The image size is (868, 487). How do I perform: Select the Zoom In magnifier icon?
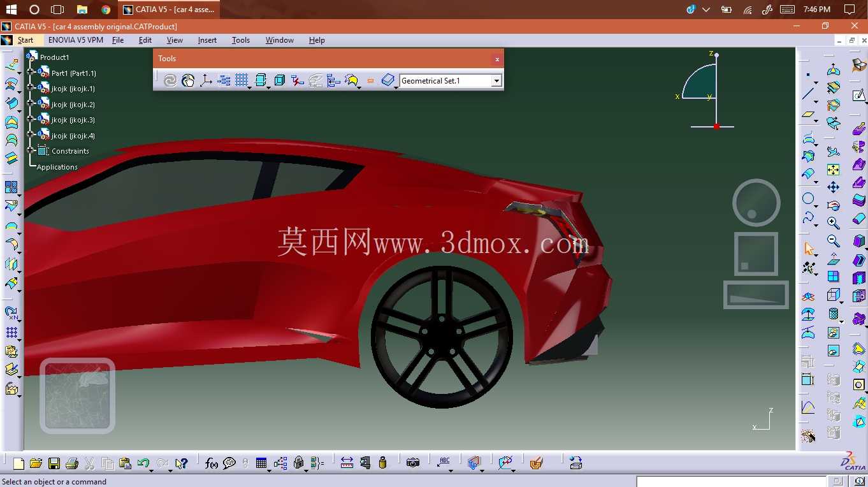(833, 222)
